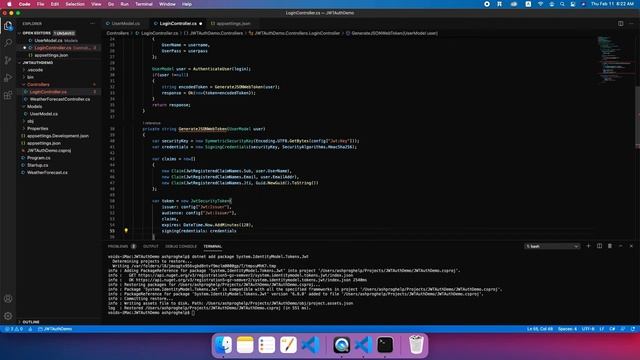
Task: Click the LF end-of-line indicator
Action: 602,329
